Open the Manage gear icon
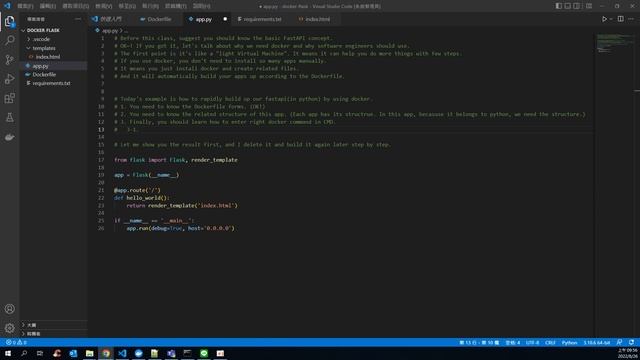Viewport: 640px width, 360px height. tap(9, 328)
